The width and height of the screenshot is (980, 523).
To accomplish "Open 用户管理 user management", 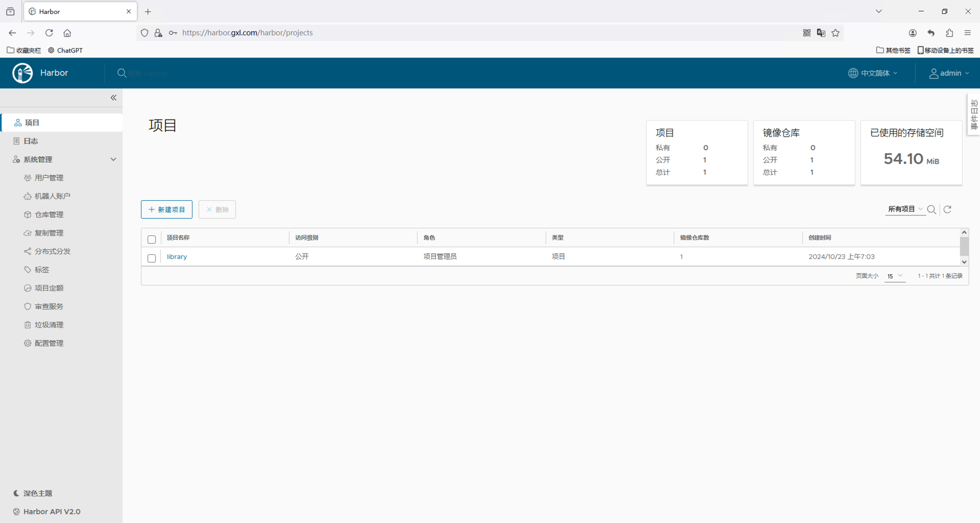I will point(49,178).
